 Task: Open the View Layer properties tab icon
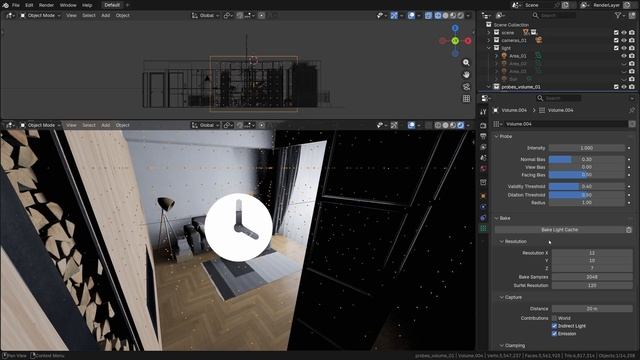483,147
